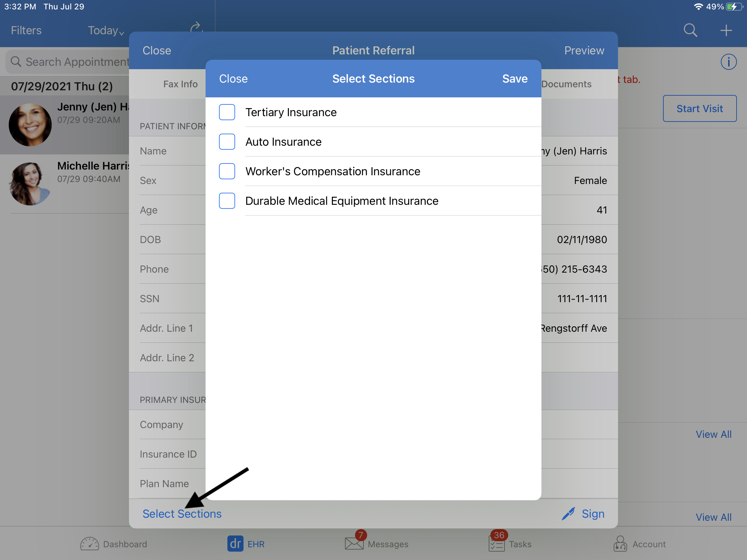Tap the battery status icon
Screen dimensions: 747x560
[x=734, y=7]
